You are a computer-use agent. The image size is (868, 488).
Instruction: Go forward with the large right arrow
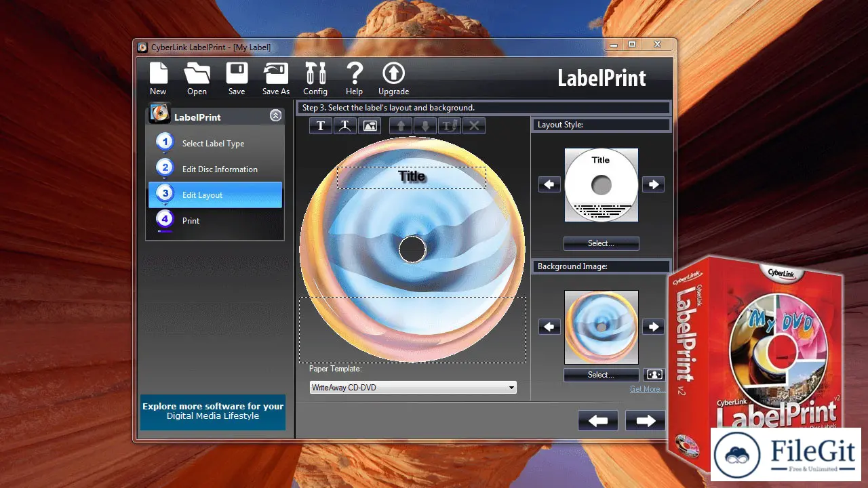click(646, 421)
